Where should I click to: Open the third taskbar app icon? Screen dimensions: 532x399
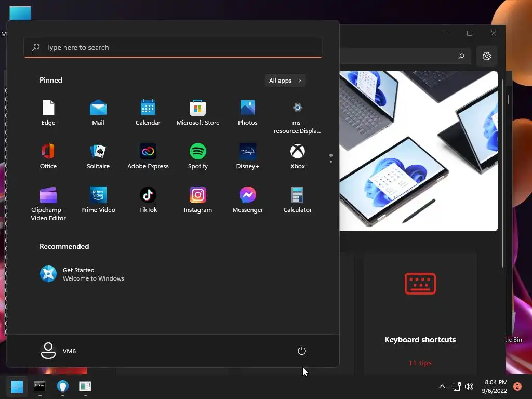(86, 387)
